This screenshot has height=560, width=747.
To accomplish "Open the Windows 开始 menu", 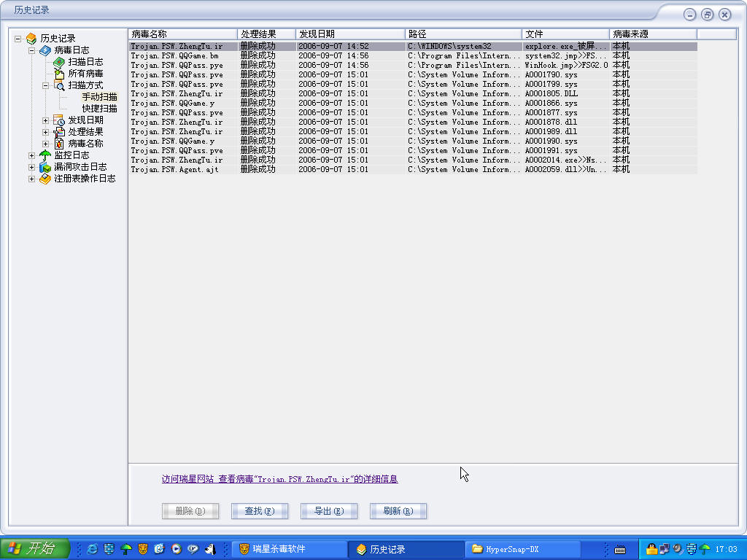I will tap(34, 549).
